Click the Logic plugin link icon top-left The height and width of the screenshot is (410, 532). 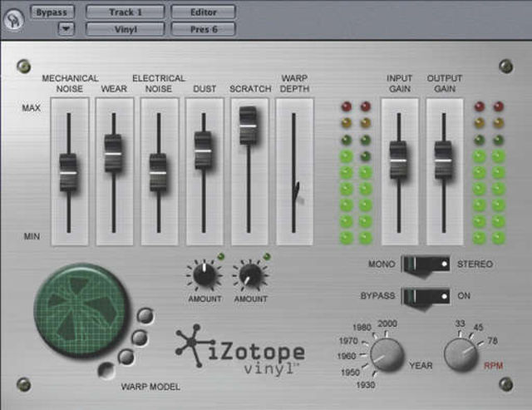click(x=14, y=19)
